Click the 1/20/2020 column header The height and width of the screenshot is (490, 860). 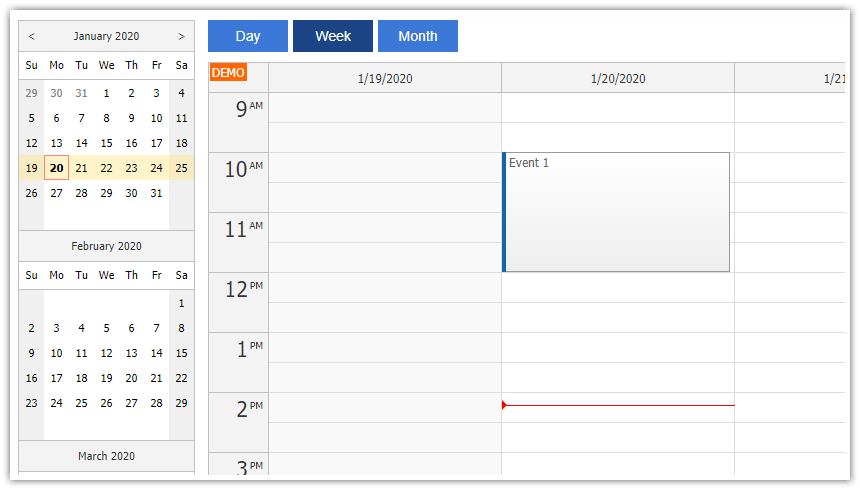click(x=618, y=78)
